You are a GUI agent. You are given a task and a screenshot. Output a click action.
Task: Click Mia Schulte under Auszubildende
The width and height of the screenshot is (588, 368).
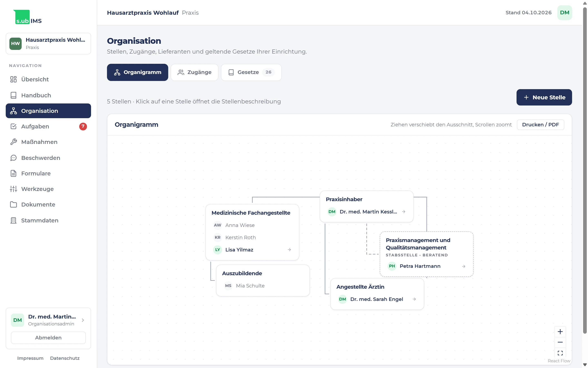click(250, 286)
